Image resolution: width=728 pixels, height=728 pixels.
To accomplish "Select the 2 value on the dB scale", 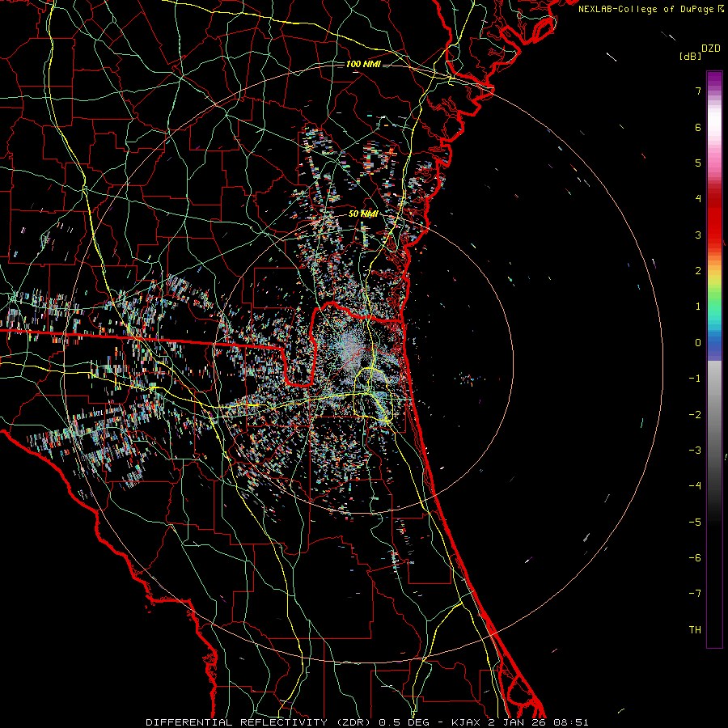I will (x=698, y=271).
